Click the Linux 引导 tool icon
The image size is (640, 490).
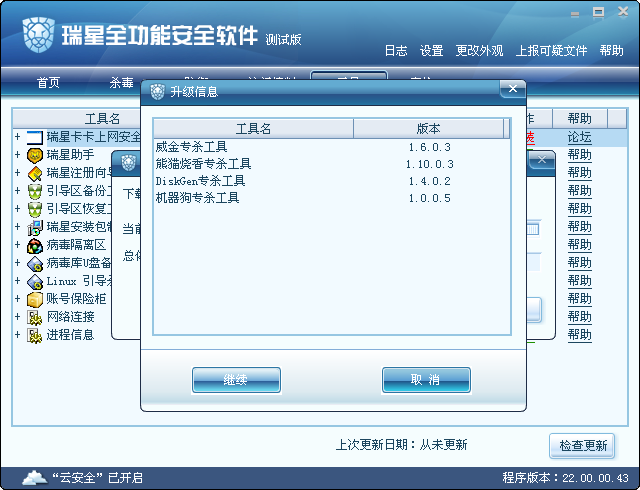pyautogui.click(x=35, y=281)
